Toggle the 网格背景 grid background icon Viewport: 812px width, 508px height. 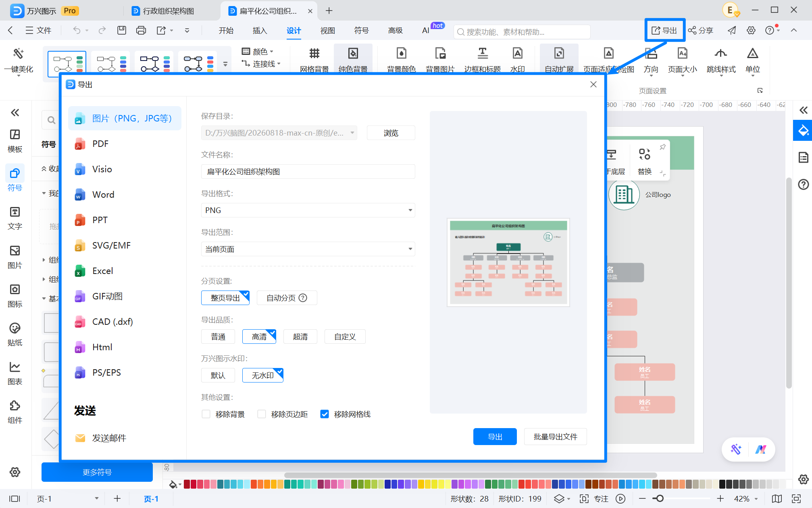tap(314, 54)
